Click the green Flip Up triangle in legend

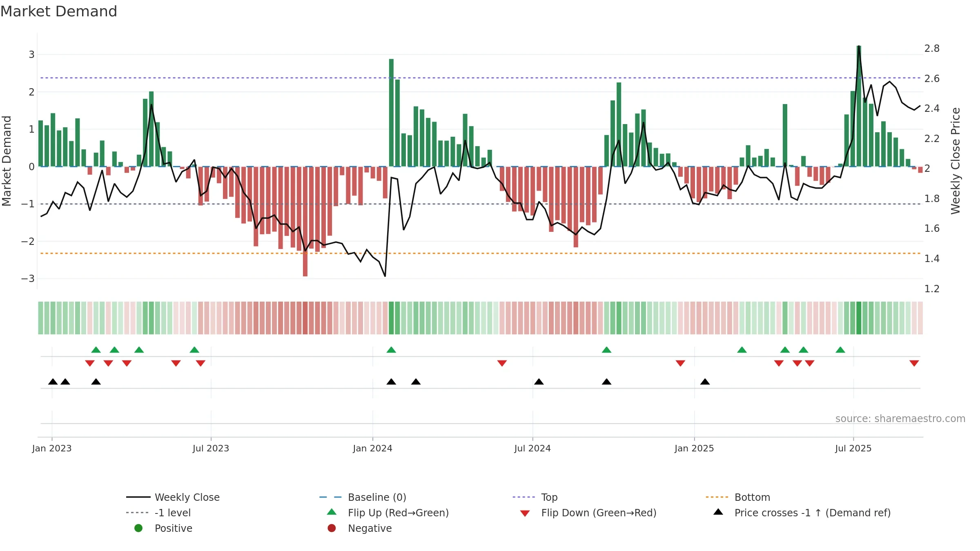pyautogui.click(x=332, y=512)
